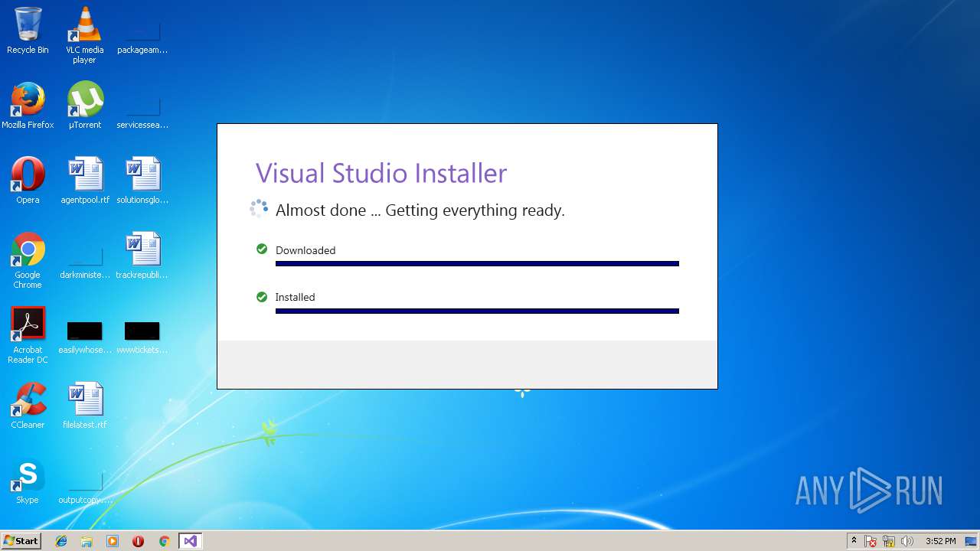Select the trackrepubli... document icon
This screenshot has height=551, width=980.
[x=142, y=256]
